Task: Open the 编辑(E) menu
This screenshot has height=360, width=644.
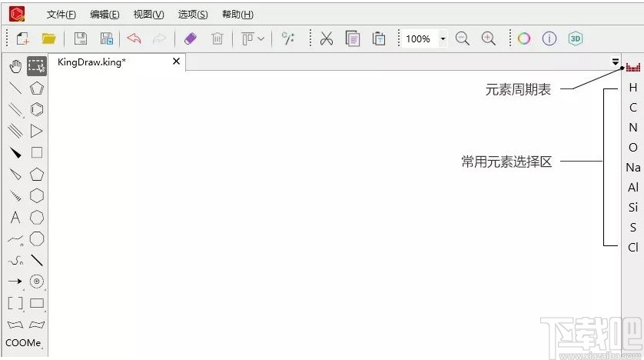Action: pyautogui.click(x=105, y=15)
